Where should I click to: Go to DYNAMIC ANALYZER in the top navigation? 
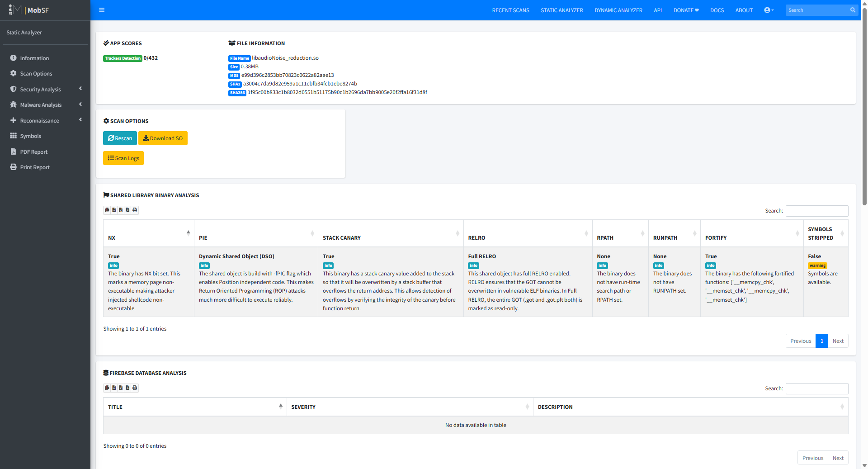[618, 10]
